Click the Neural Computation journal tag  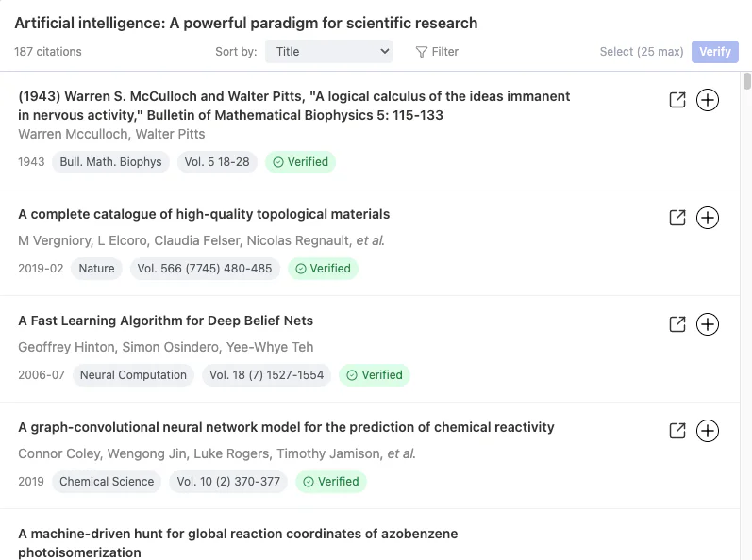click(x=133, y=375)
